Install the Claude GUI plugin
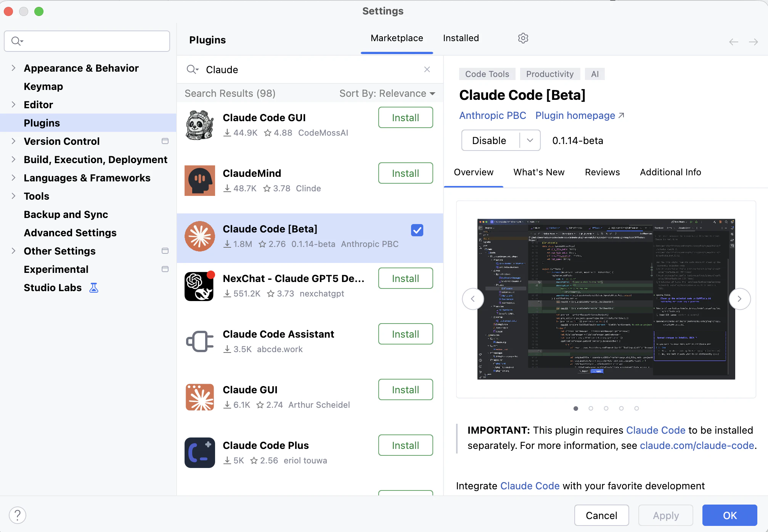Viewport: 768px width, 532px height. click(405, 389)
